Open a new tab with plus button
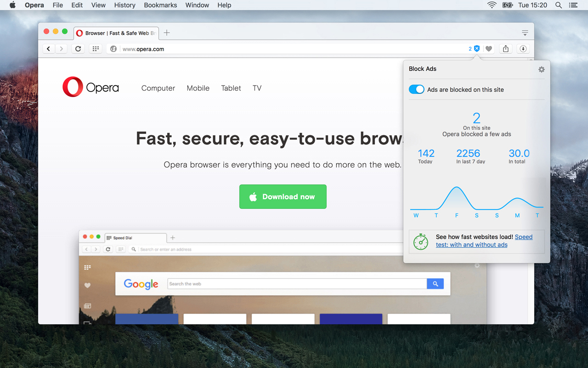 pos(167,33)
